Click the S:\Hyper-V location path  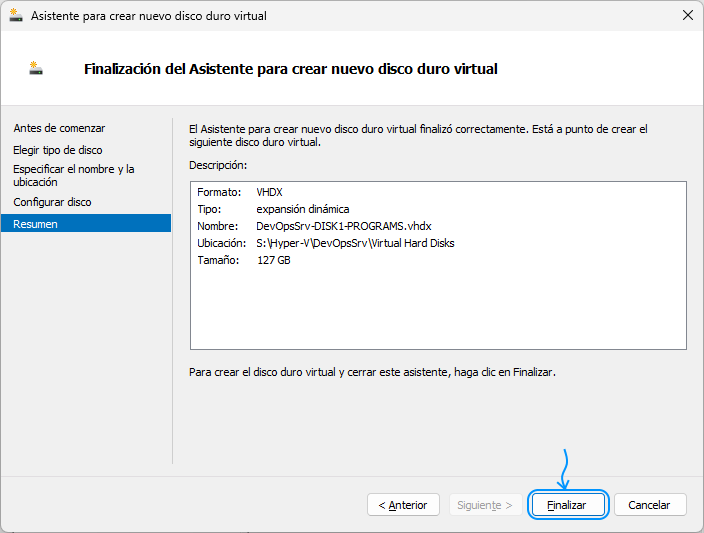click(x=356, y=243)
